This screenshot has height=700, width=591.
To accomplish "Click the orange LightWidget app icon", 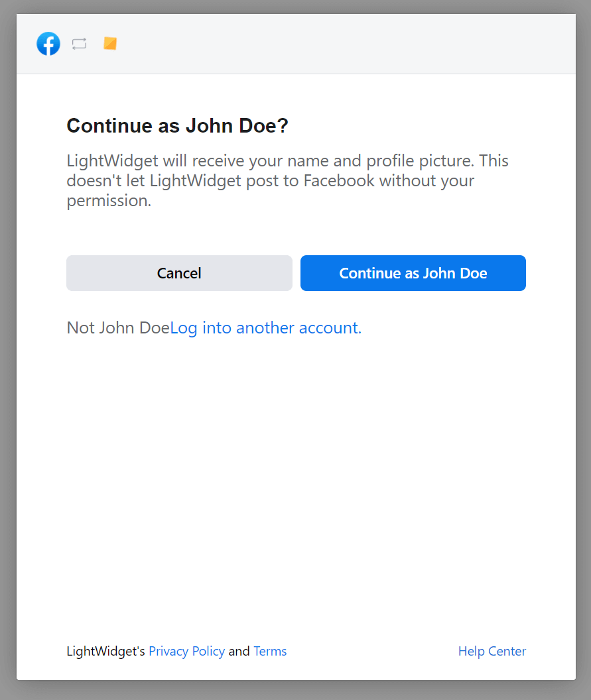I will (110, 43).
